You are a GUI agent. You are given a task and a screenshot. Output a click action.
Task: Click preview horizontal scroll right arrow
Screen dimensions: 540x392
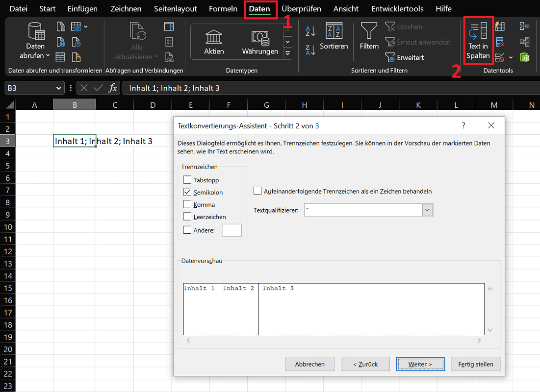tap(479, 341)
